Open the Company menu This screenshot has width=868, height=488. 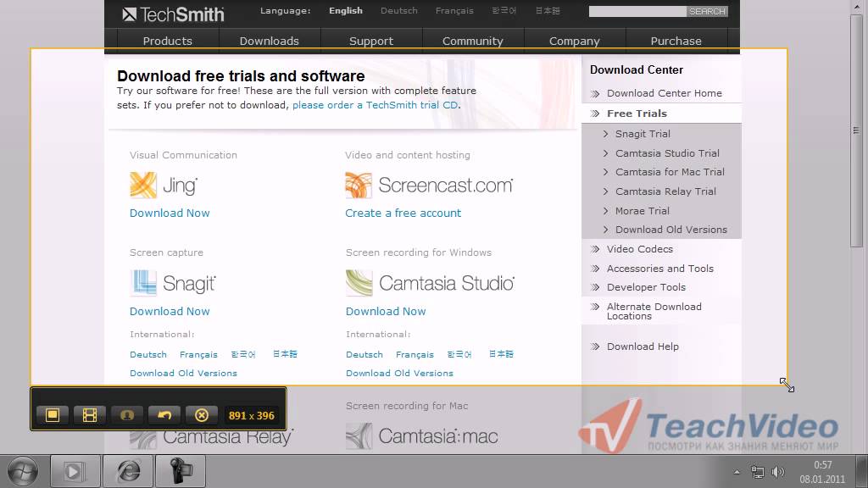click(574, 41)
